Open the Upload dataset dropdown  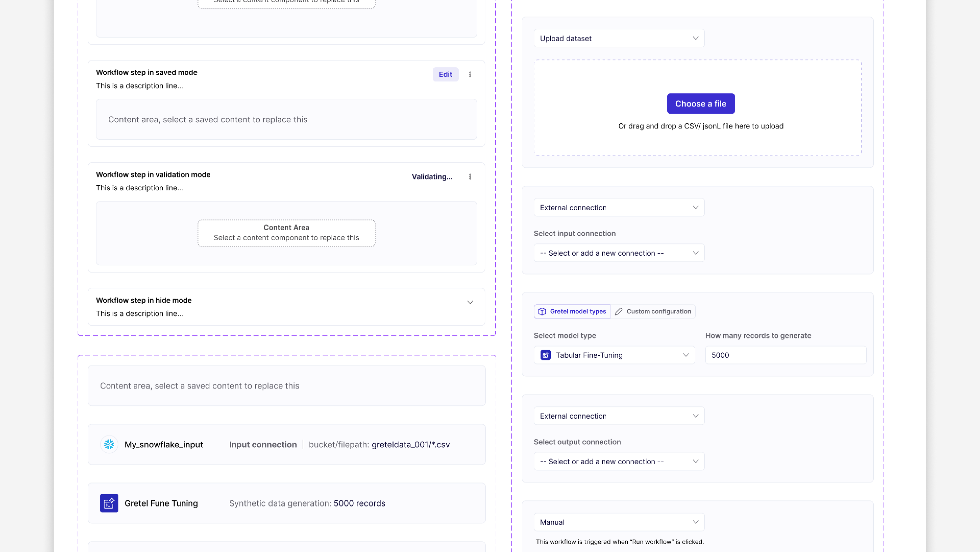click(x=619, y=39)
